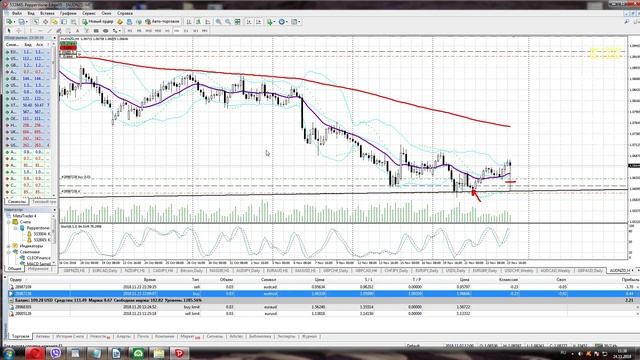Expand the Индикаторы node in Navigator
This screenshot has height=360, width=640.
click(x=9, y=246)
